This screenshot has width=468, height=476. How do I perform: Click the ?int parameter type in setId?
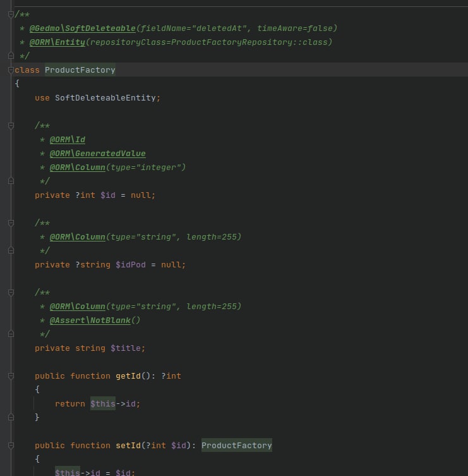click(x=156, y=446)
